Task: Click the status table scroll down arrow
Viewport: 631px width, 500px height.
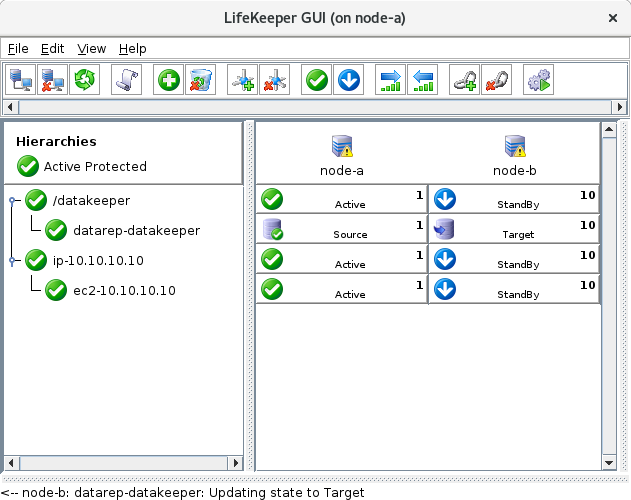Action: coord(609,463)
